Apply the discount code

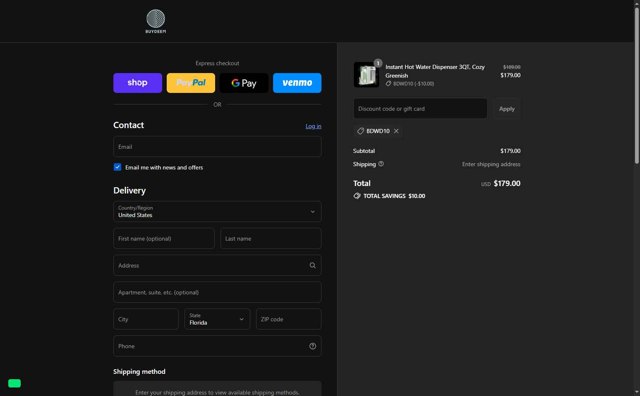[507, 109]
